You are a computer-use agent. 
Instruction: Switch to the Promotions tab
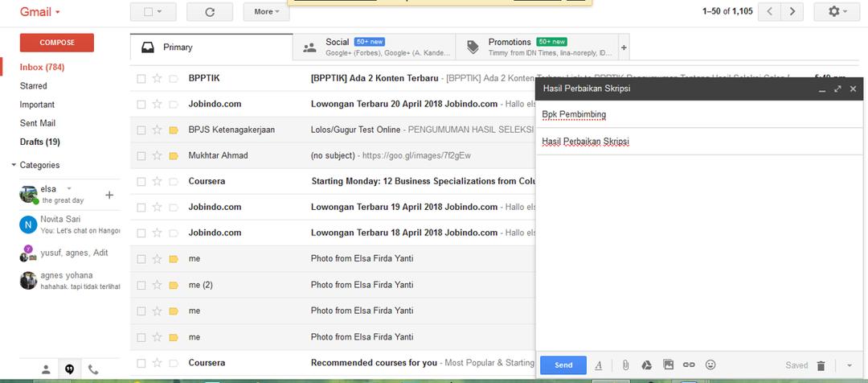pos(537,47)
